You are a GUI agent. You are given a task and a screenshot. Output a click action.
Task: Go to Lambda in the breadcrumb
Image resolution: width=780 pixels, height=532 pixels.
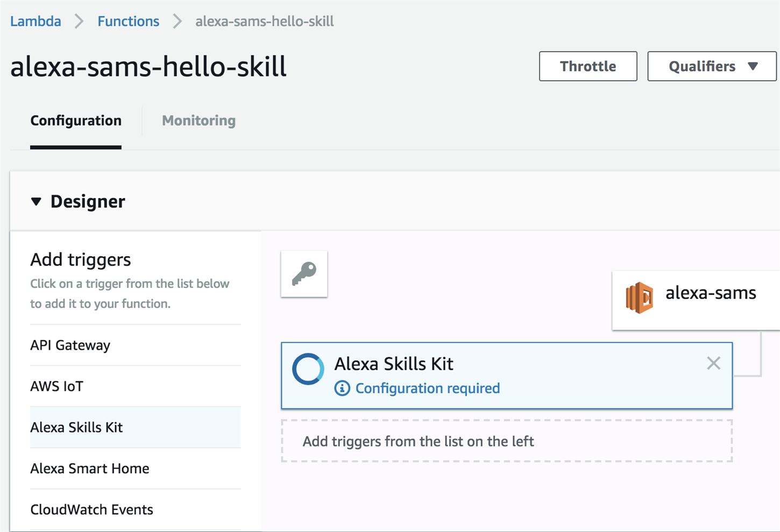(36, 21)
